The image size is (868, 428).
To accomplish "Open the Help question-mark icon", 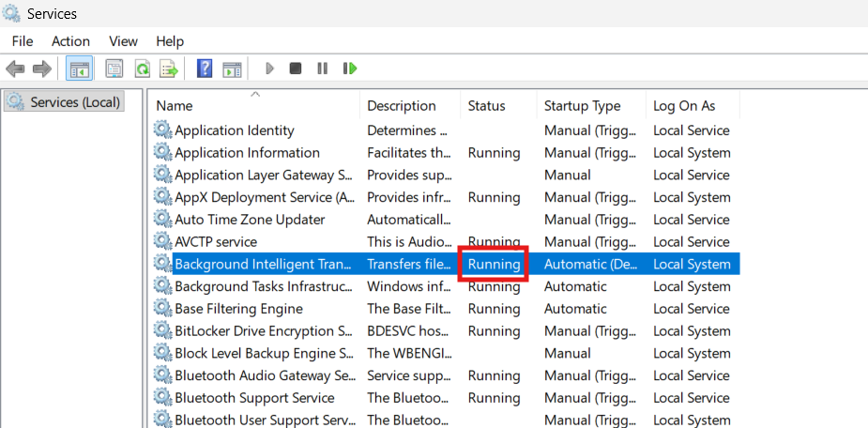I will point(205,69).
